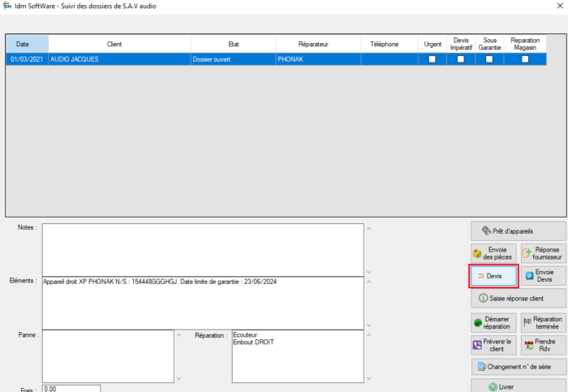Image resolution: width=568 pixels, height=392 pixels.
Task: Click the Sous Garantie column header
Action: (489, 44)
